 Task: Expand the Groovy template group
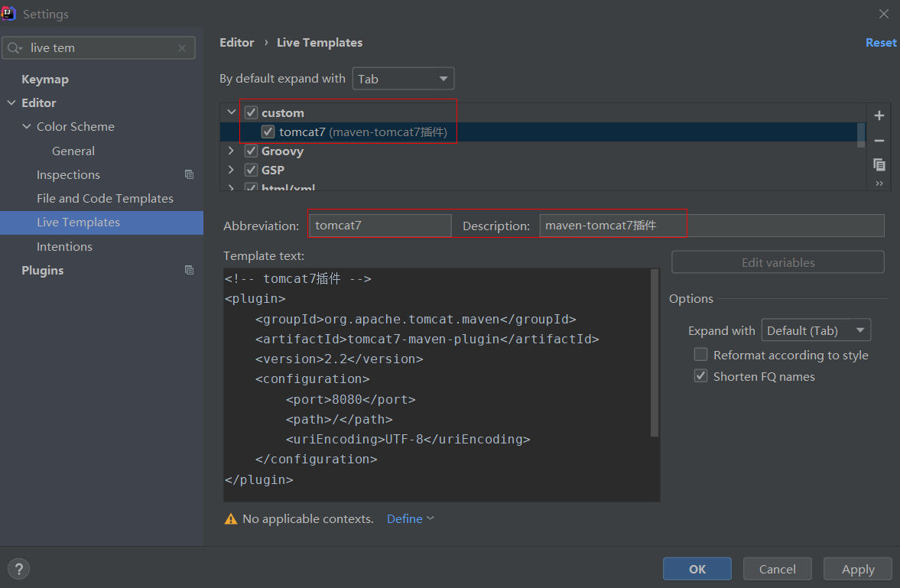232,151
